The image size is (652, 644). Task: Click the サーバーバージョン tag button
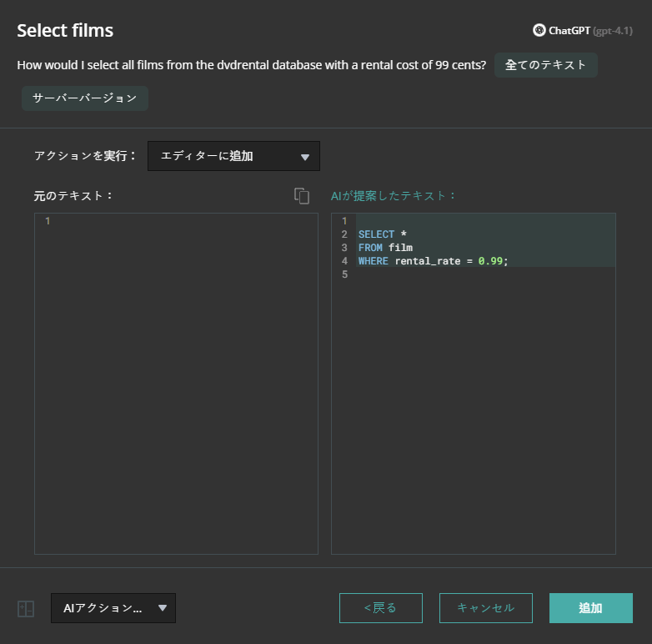(x=85, y=98)
